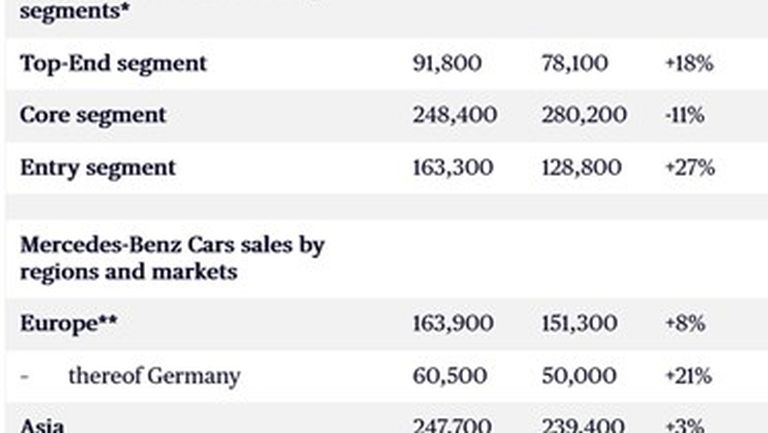Select the +18% change for Top-End

point(688,63)
